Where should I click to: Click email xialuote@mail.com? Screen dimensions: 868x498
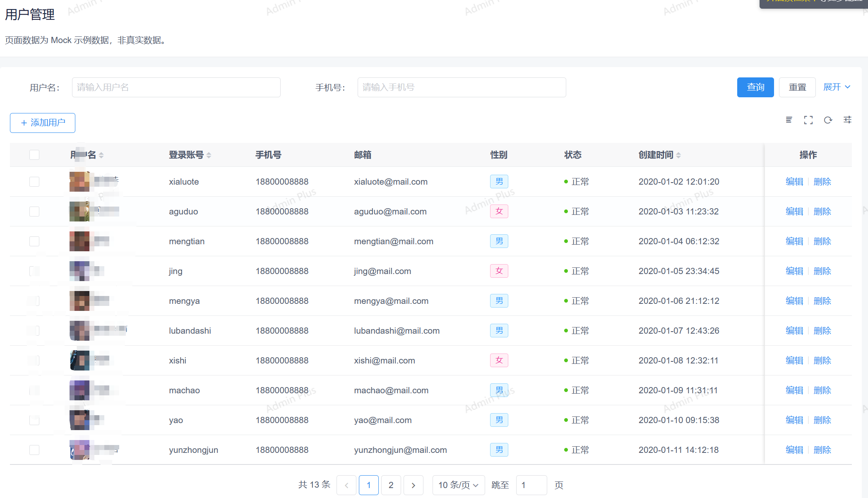391,182
